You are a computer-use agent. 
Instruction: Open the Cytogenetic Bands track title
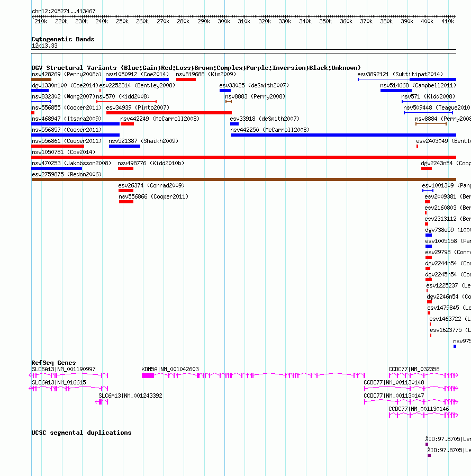[63, 39]
